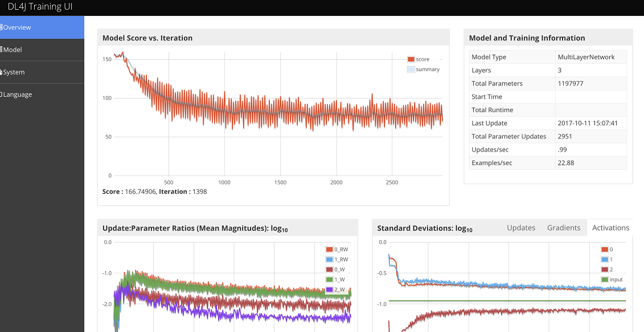Click the Score 166.74906 readout
Screen dimensions: 644x332
point(129,191)
